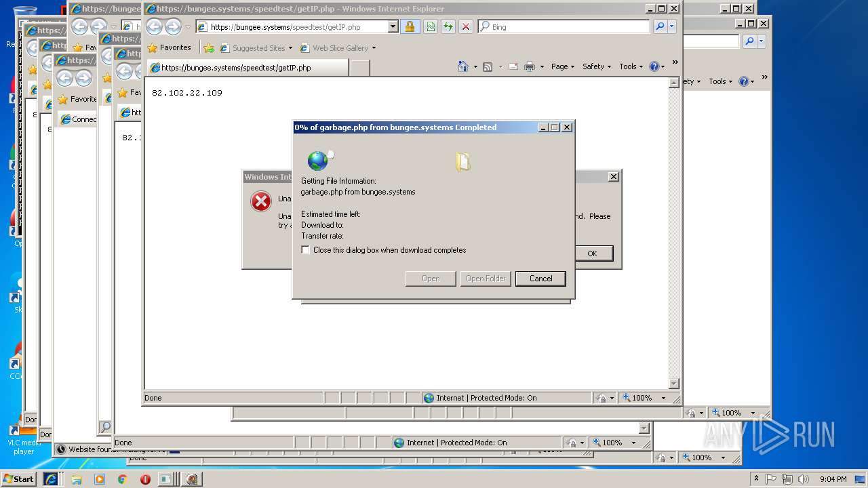
Task: Click the volume speaker icon in system tray
Action: coord(804,479)
